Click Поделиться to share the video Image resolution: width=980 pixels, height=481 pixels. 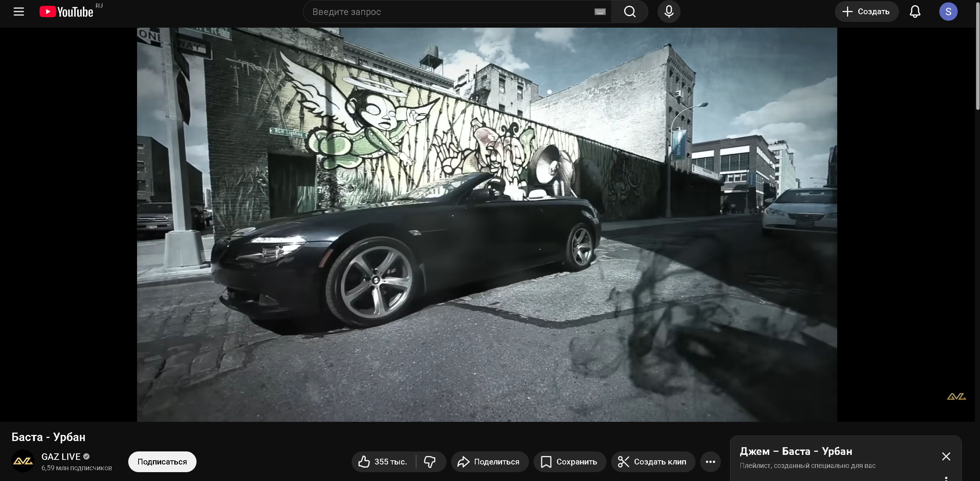[x=489, y=461]
